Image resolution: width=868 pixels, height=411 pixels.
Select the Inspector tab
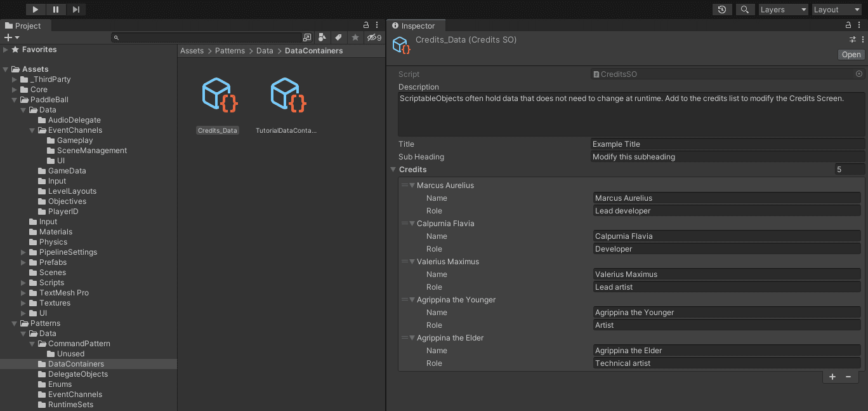click(x=414, y=26)
